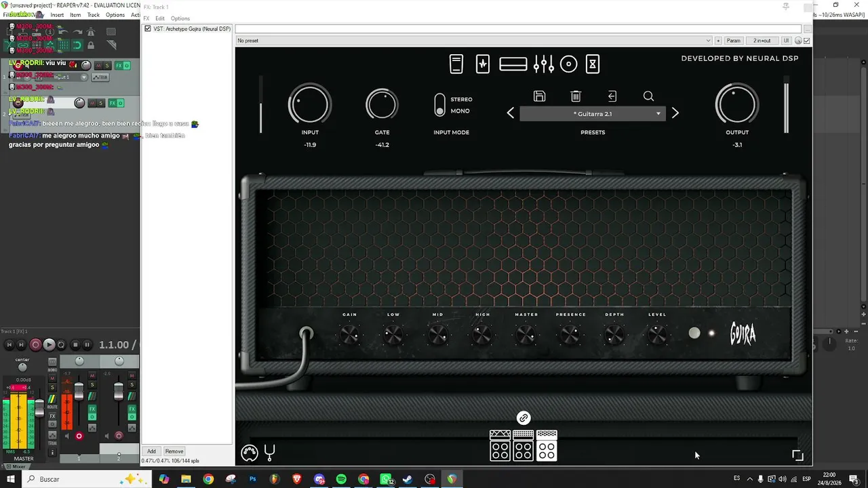
Task: Open the tuning fork tuner icon
Action: 269,452
